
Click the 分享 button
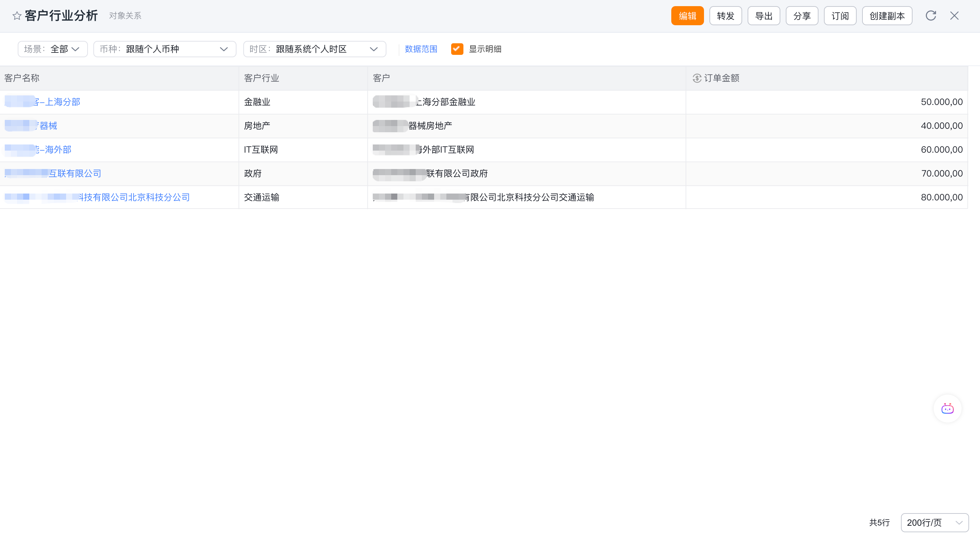click(801, 16)
